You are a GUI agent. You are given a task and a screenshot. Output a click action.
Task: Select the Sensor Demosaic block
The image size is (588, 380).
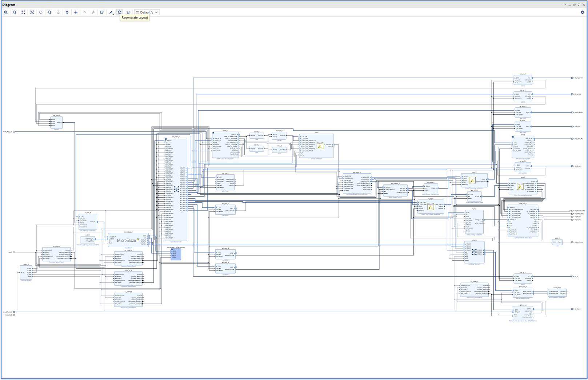pyautogui.click(x=316, y=146)
